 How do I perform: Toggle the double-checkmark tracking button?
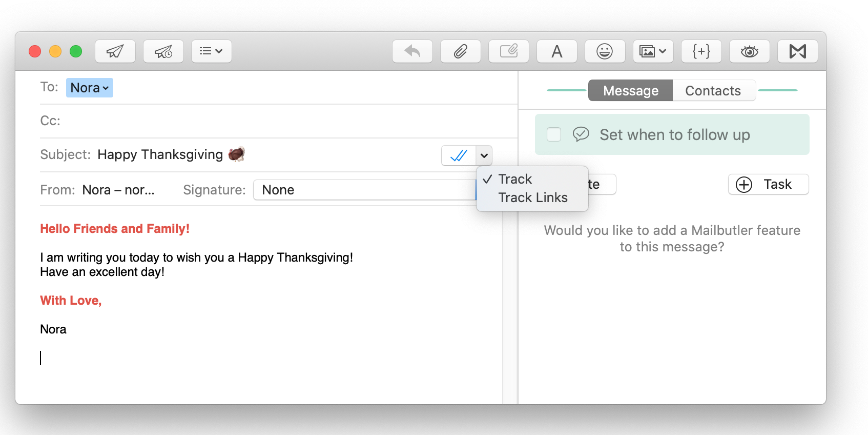459,155
